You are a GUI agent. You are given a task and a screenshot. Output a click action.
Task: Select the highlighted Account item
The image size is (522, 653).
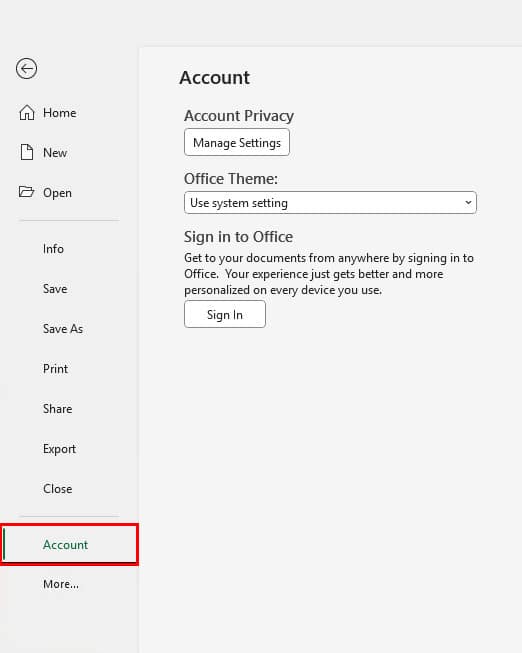(69, 544)
